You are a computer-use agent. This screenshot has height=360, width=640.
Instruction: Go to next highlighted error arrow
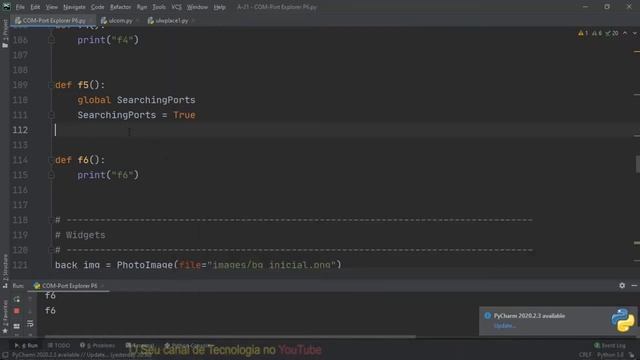(x=634, y=33)
